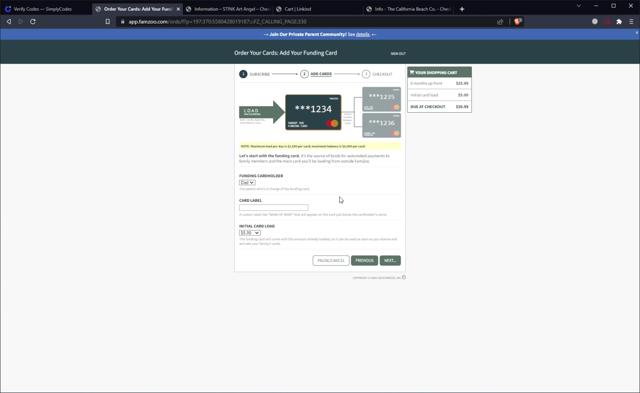Open the details link in the blue banner

[363, 34]
